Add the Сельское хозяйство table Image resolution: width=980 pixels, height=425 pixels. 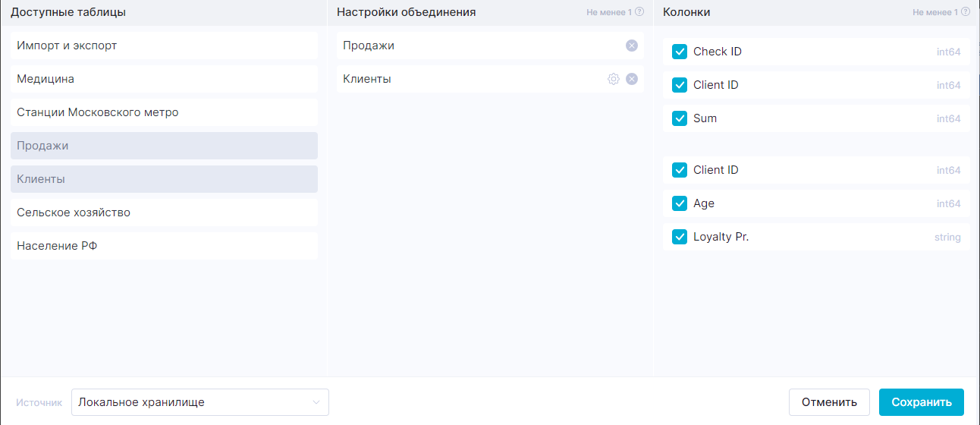click(164, 212)
